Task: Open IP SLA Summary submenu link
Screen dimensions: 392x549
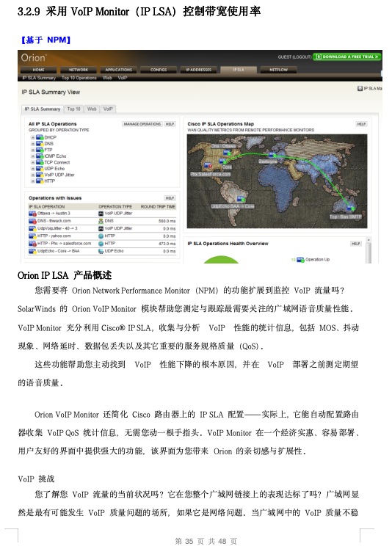Action: coord(39,78)
